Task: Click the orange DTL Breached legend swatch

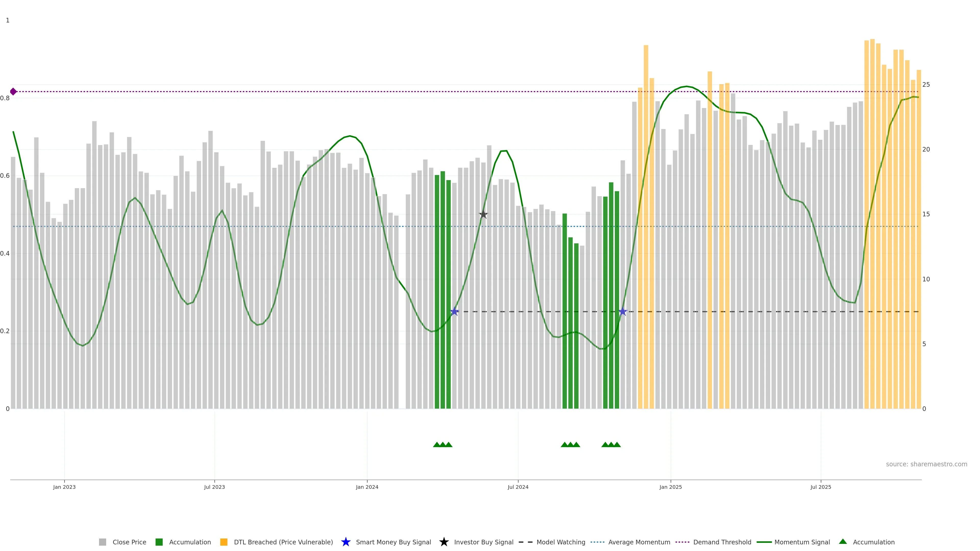Action: (224, 542)
